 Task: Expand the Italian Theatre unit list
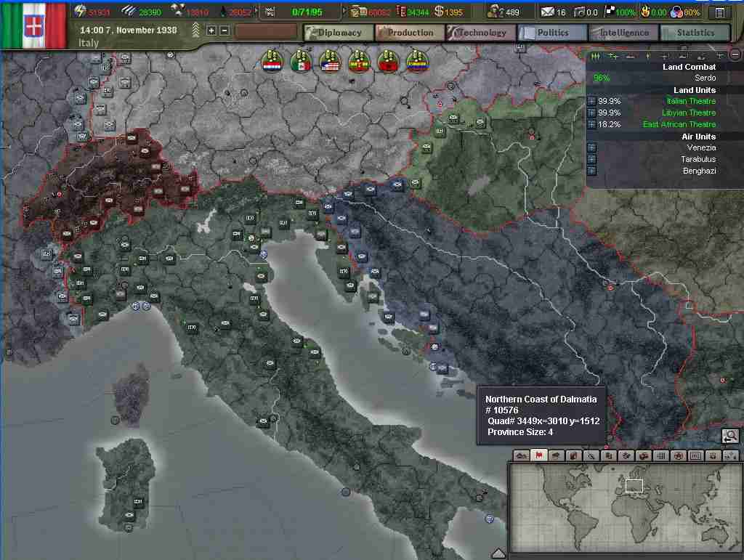[x=591, y=102]
